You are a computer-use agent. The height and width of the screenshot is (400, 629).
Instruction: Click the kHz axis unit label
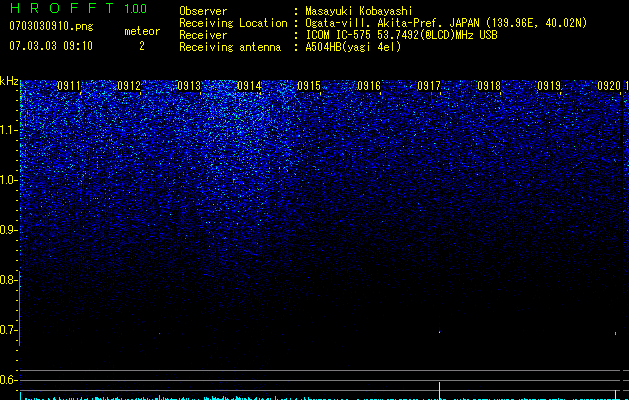(9, 81)
